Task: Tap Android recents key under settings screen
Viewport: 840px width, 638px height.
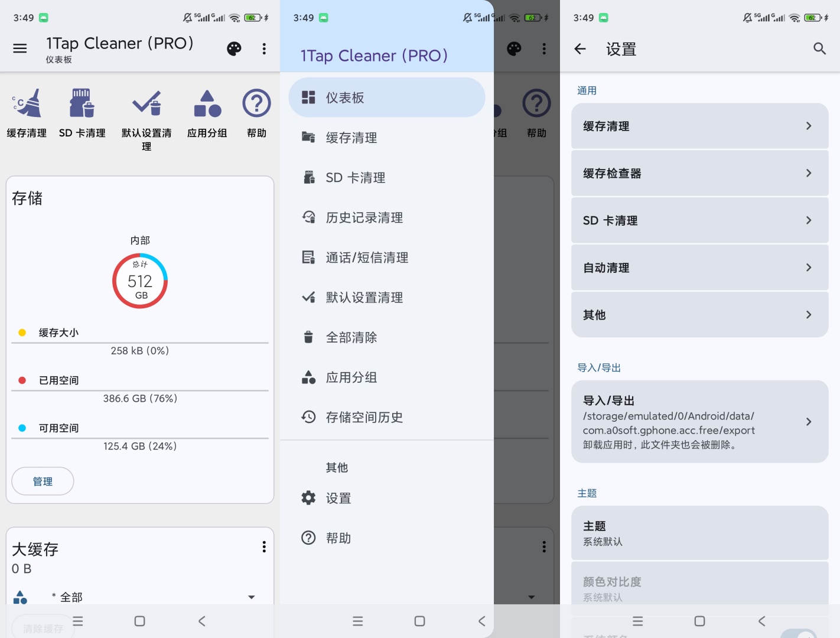Action: click(x=637, y=621)
